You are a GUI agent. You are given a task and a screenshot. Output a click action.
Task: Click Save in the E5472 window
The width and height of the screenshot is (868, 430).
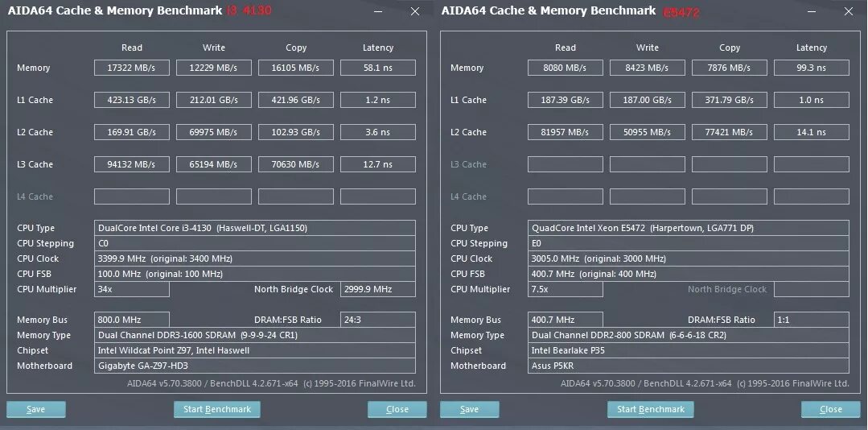(x=470, y=410)
